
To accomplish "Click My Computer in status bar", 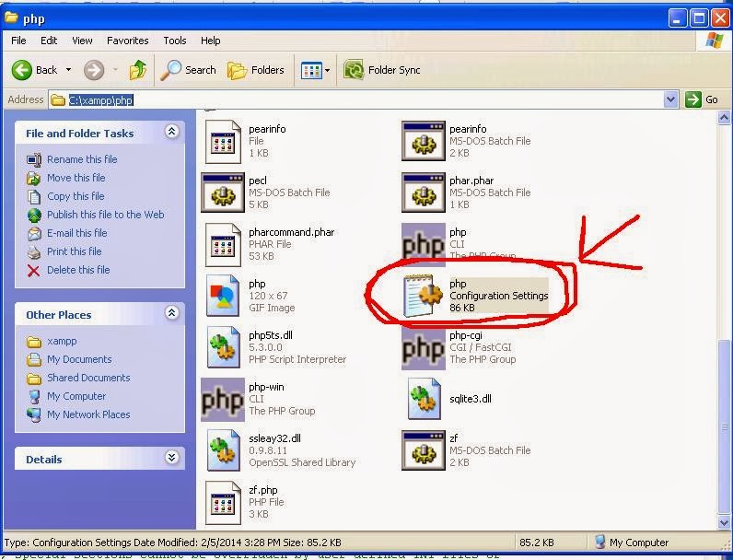I will pos(632,542).
